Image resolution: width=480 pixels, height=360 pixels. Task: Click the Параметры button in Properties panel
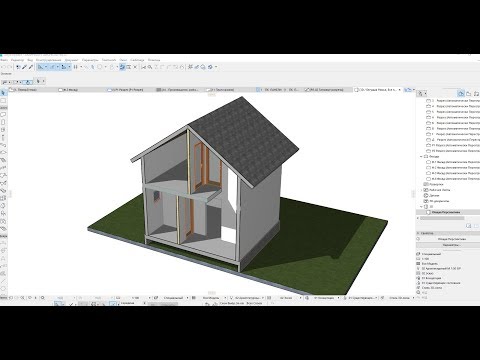pyautogui.click(x=448, y=245)
